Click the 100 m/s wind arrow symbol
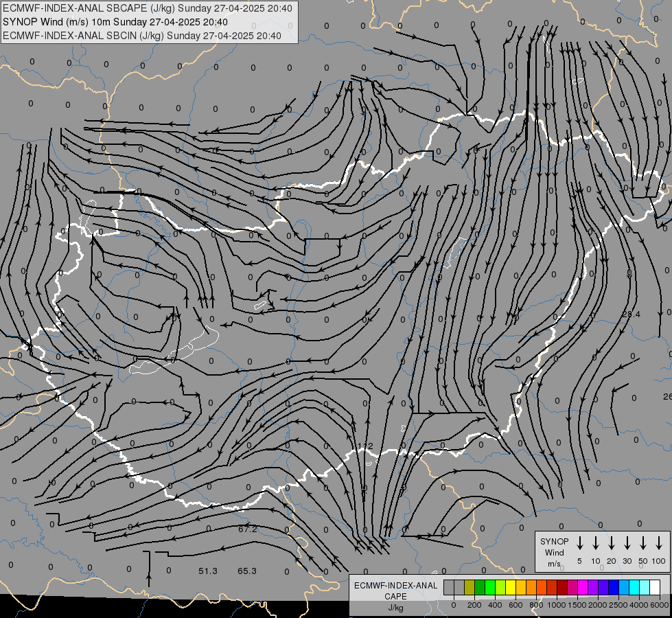 pyautogui.click(x=659, y=543)
